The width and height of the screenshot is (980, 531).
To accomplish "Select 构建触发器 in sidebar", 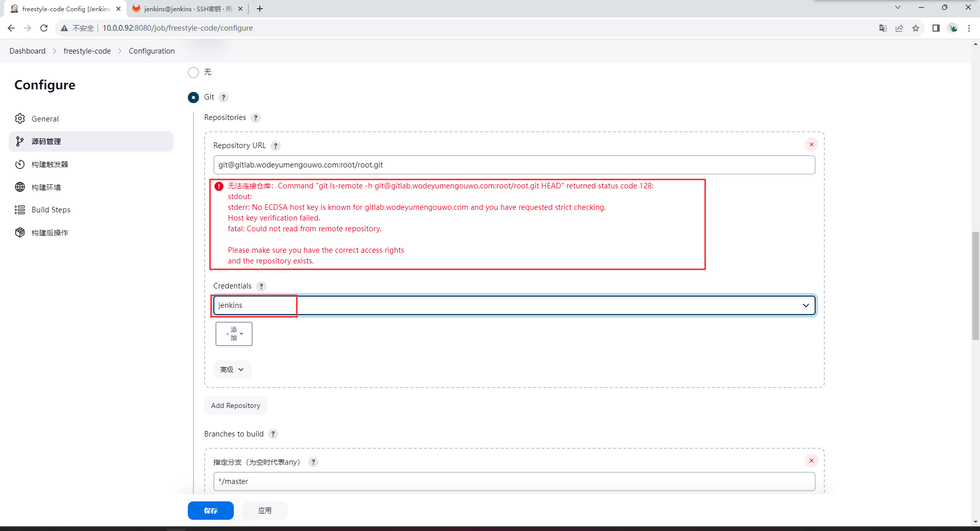I will click(x=91, y=164).
